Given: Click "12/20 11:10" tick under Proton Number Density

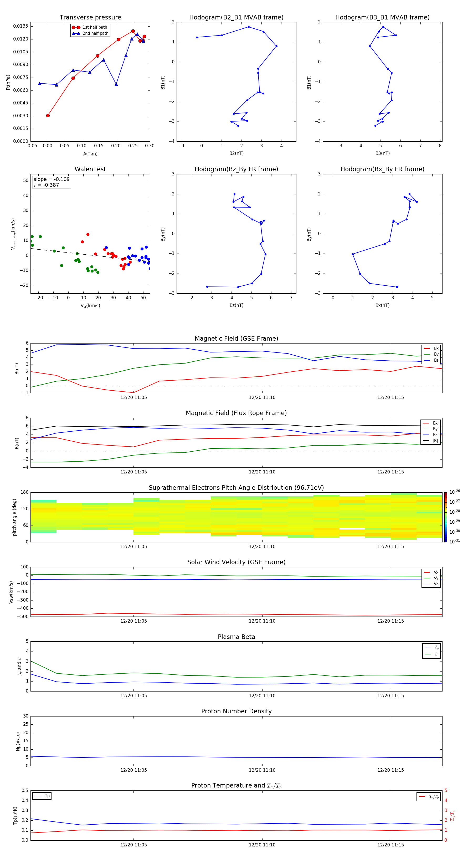Looking at the screenshot, I should pyautogui.click(x=262, y=770).
